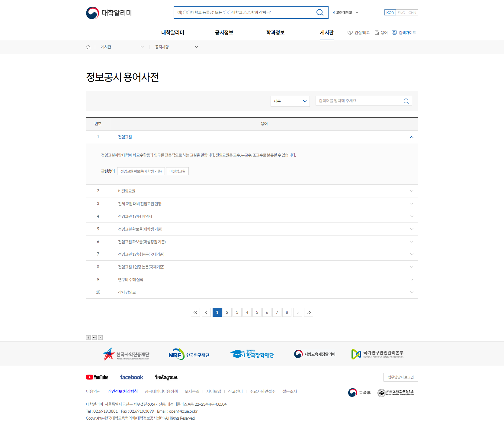Open the 개인정보 처리방침 link

(123, 391)
